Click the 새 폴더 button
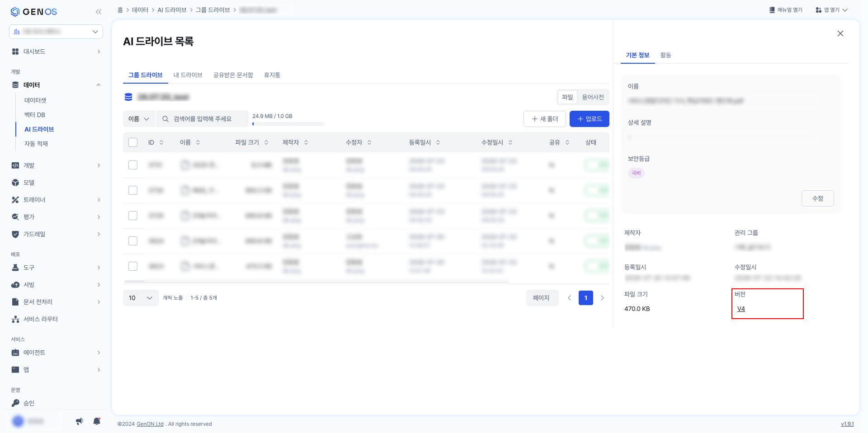This screenshot has width=868, height=433. pyautogui.click(x=545, y=119)
